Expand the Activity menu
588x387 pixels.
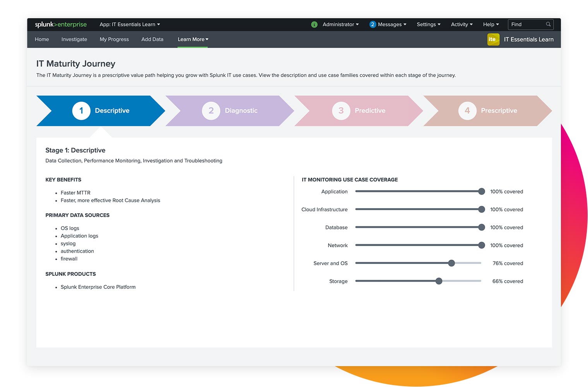click(x=462, y=24)
